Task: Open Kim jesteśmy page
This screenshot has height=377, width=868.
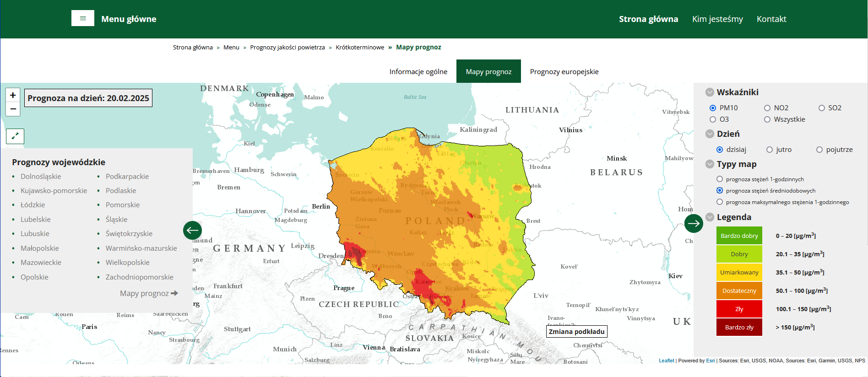Action: tap(717, 19)
